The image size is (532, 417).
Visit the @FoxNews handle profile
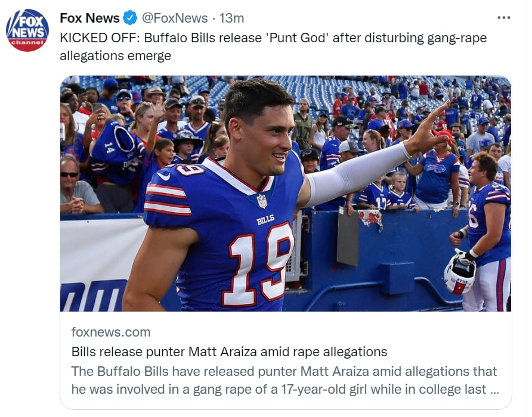pyautogui.click(x=174, y=18)
